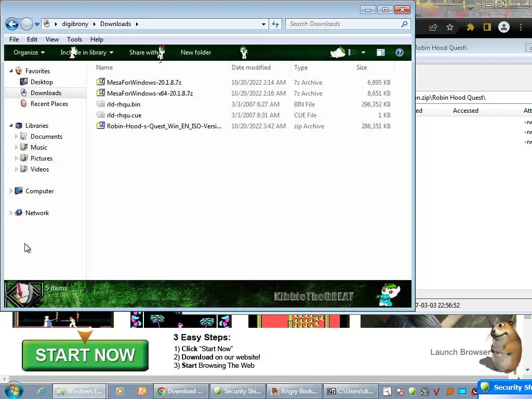532x399 pixels.
Task: Open Desktop in Favorites
Action: (42, 82)
